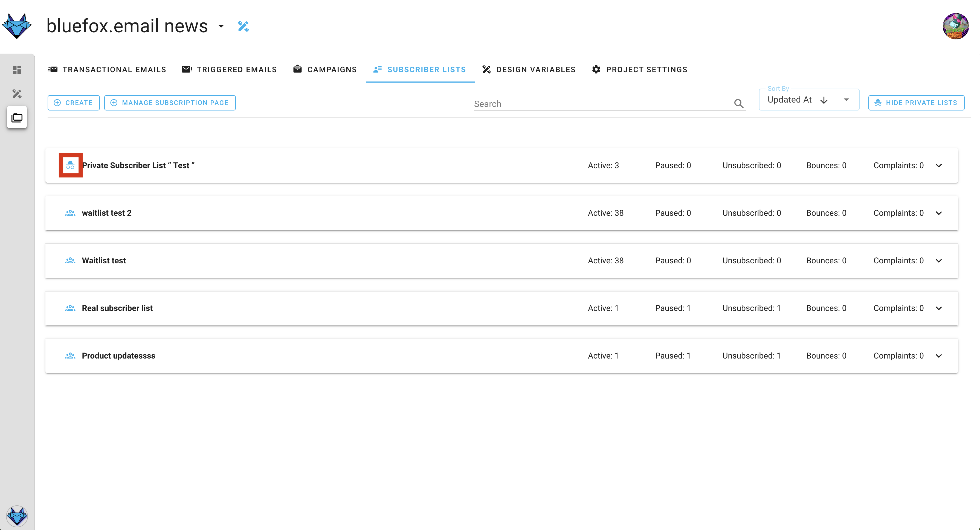The image size is (980, 530).
Task: Click Unsubscribed: 0 in waitlist test 2 row
Action: click(751, 213)
